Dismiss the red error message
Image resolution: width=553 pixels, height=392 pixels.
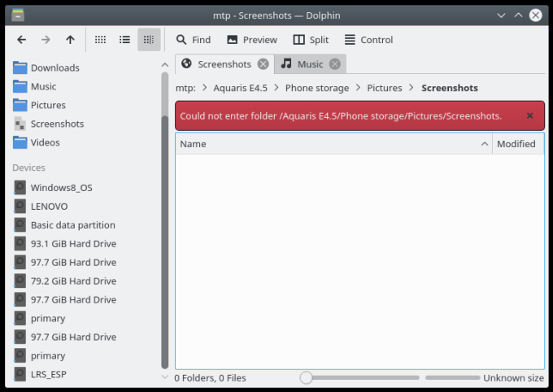(529, 115)
